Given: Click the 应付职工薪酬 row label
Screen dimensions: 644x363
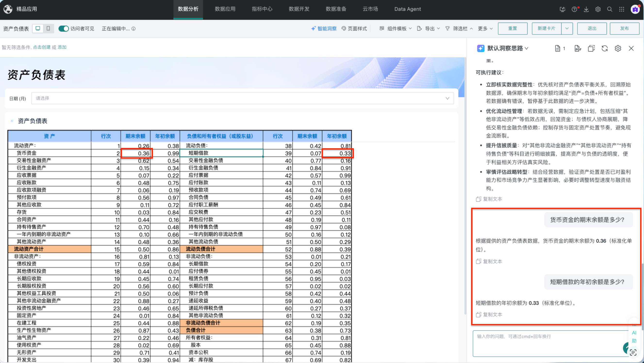Looking at the screenshot, I should click(x=203, y=205).
